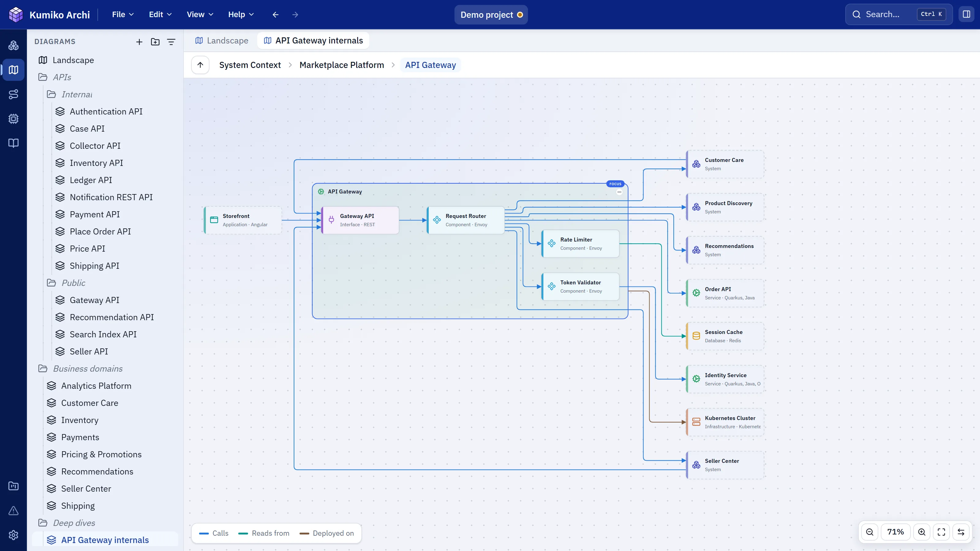Open the diagrams filter/sort icon
The image size is (980, 551).
(x=171, y=42)
